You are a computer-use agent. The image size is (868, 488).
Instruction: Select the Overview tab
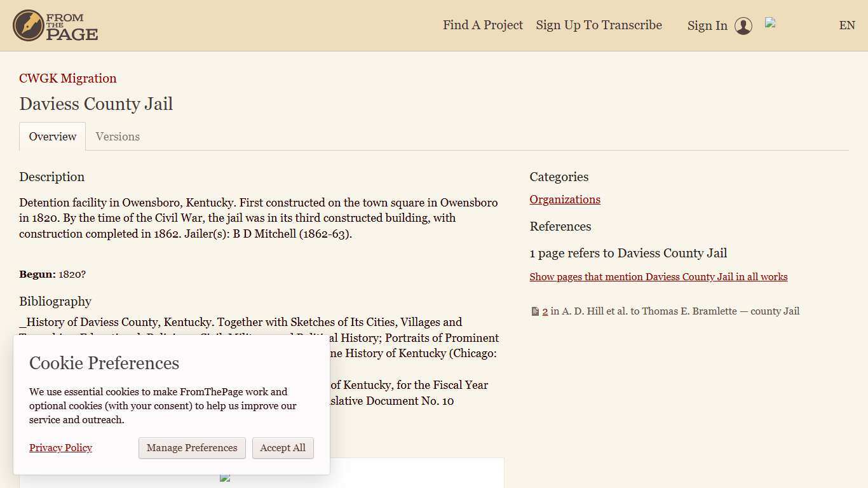[53, 137]
